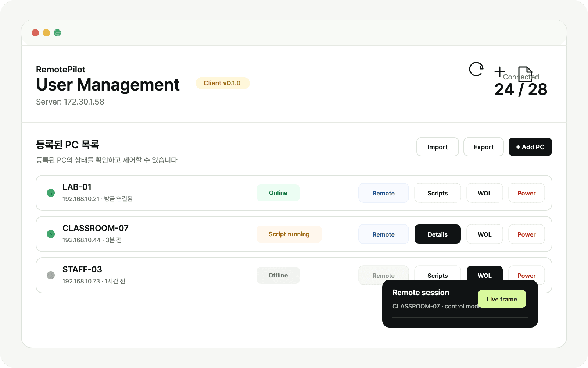View Details for CLASSROOM-07
Viewport: 588px width, 368px height.
tap(438, 234)
